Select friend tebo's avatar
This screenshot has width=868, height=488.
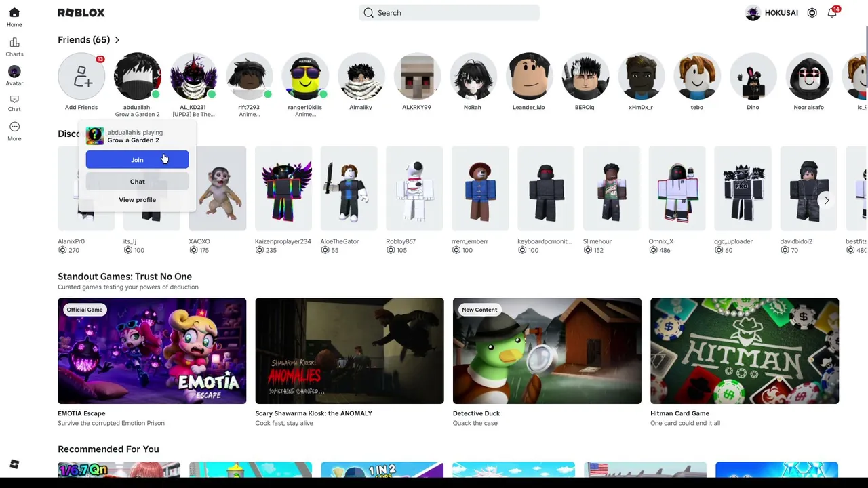tap(696, 76)
